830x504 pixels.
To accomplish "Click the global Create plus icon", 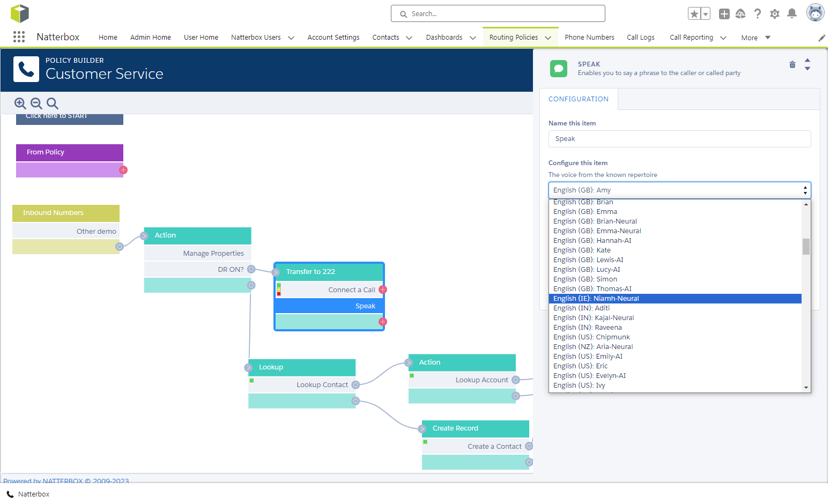I will coord(724,14).
